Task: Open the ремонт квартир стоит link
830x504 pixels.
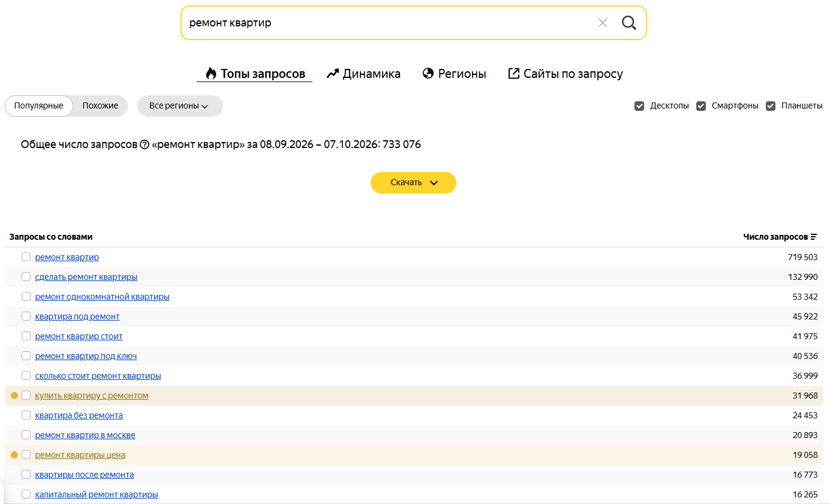Action: coord(79,336)
